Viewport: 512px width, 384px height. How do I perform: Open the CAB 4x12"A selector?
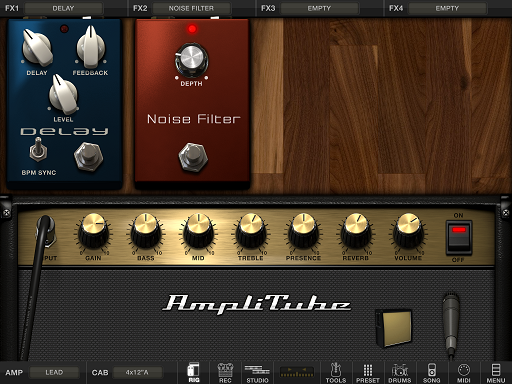click(x=137, y=372)
